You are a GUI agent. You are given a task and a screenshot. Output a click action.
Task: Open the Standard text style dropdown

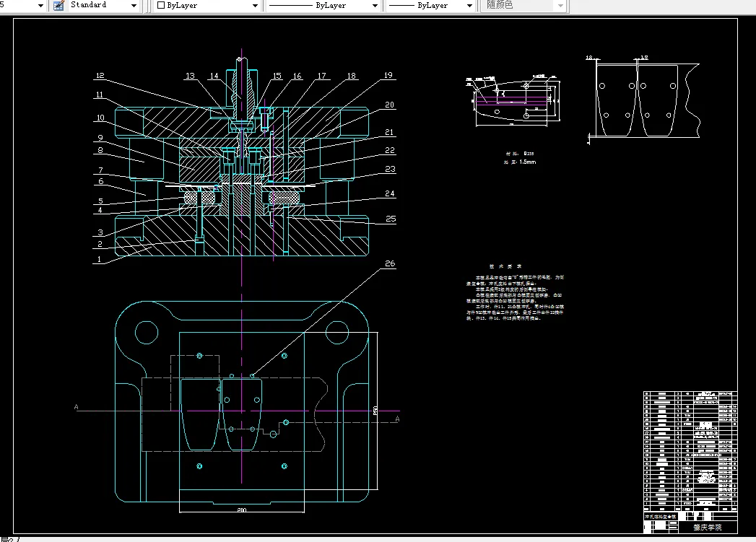134,5
